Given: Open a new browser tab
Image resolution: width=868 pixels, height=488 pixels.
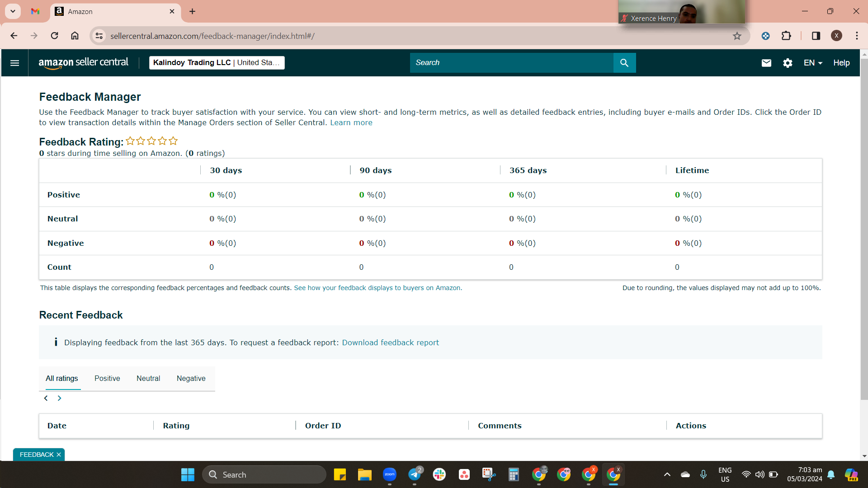Looking at the screenshot, I should pyautogui.click(x=193, y=11).
